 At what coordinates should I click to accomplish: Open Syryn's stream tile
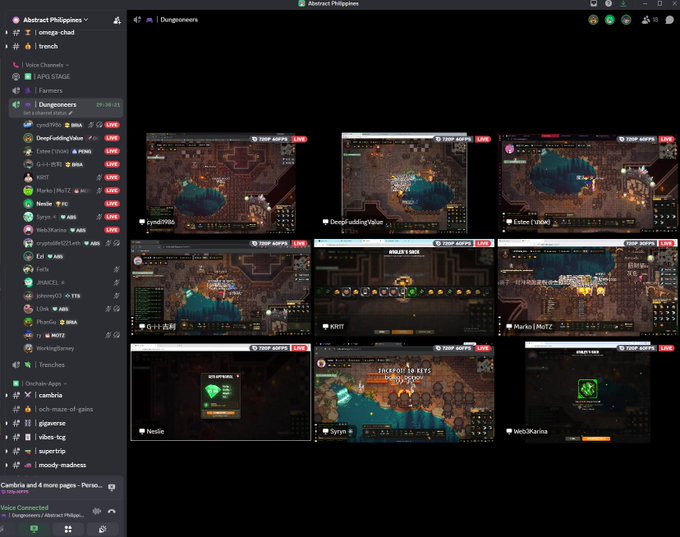pos(404,393)
